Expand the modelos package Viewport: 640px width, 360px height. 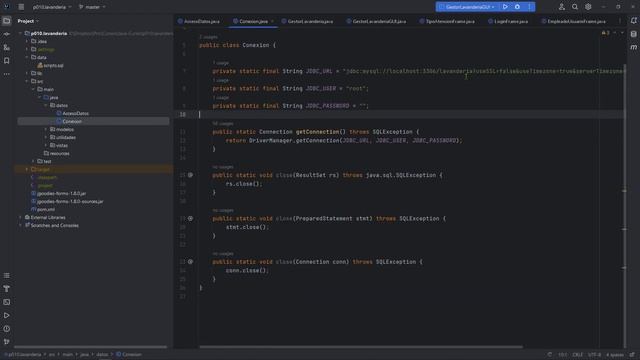pyautogui.click(x=46, y=129)
